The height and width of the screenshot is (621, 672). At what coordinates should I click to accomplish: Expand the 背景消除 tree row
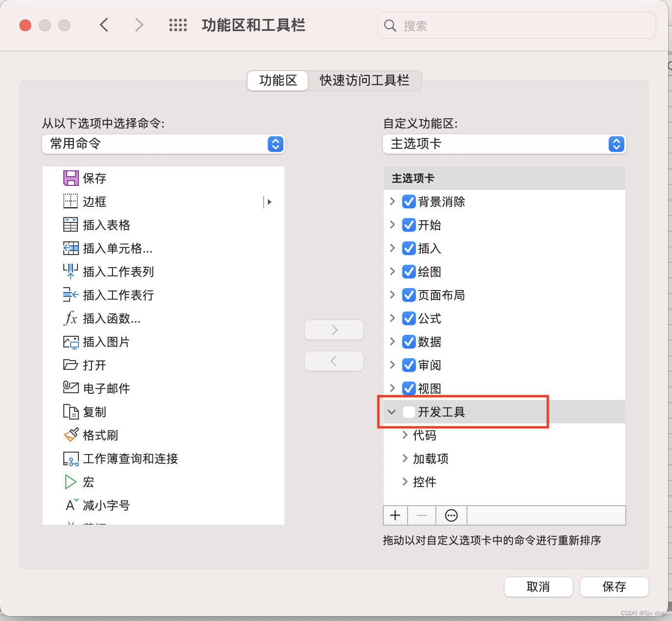[392, 201]
